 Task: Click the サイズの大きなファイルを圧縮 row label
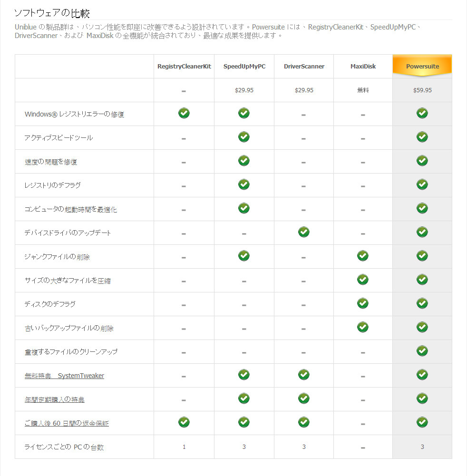68,281
